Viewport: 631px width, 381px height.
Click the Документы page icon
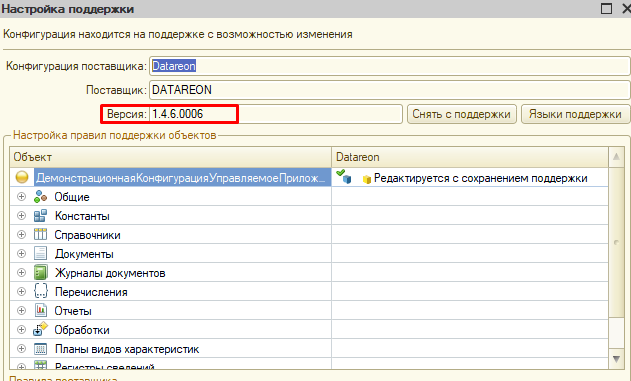coord(40,253)
